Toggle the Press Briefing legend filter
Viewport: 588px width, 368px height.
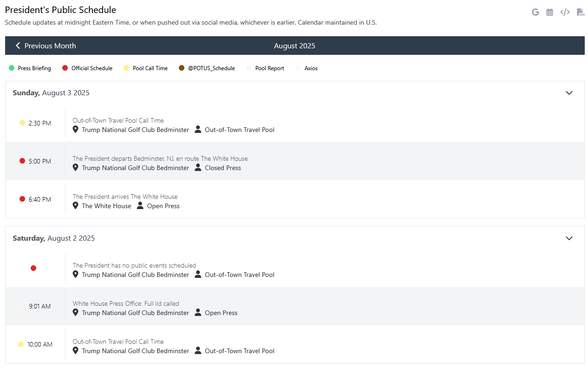point(30,68)
